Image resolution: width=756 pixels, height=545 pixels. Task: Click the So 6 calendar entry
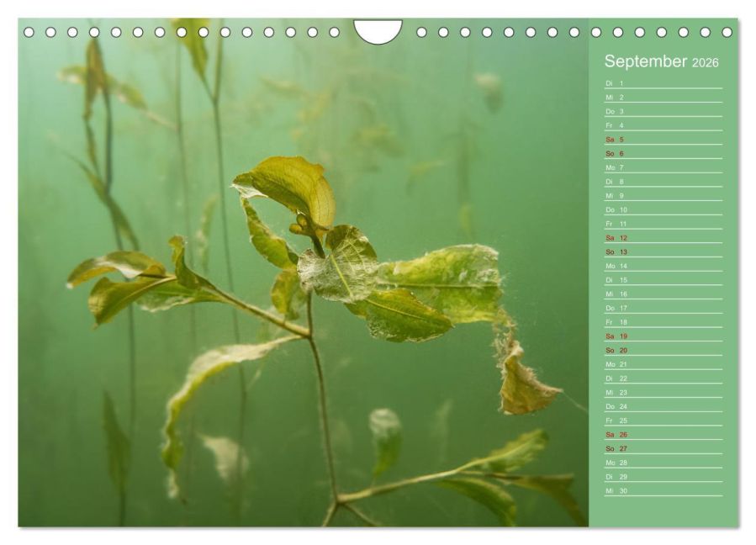pos(663,153)
